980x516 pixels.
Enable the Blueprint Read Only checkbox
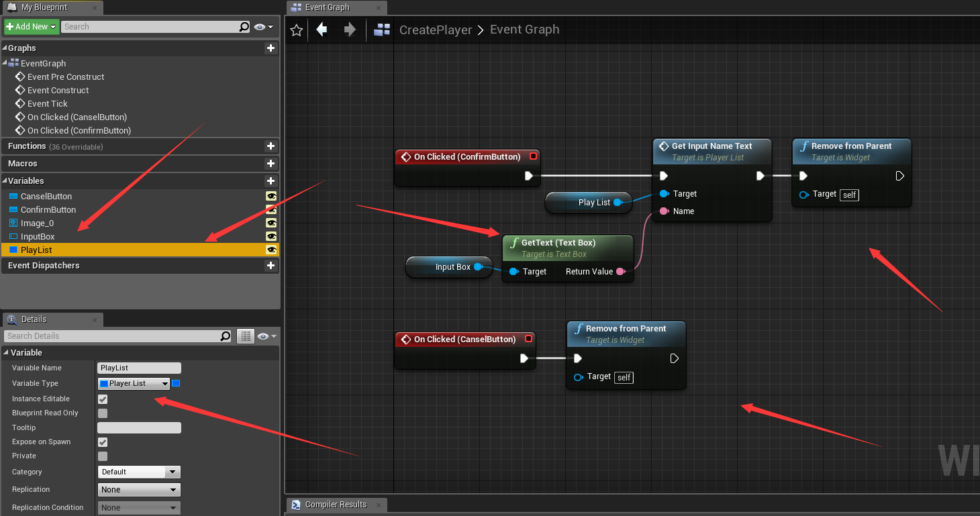tap(104, 413)
